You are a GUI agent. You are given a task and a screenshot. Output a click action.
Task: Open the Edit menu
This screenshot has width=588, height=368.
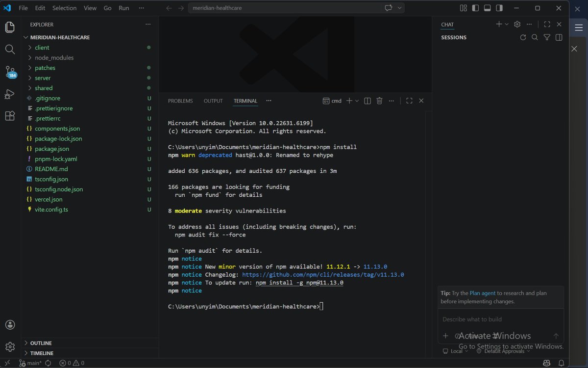tap(40, 8)
